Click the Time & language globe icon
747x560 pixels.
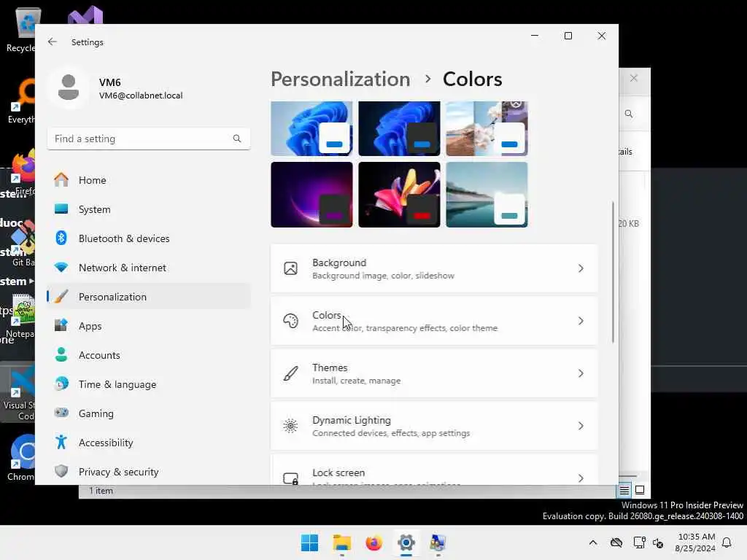tap(61, 384)
